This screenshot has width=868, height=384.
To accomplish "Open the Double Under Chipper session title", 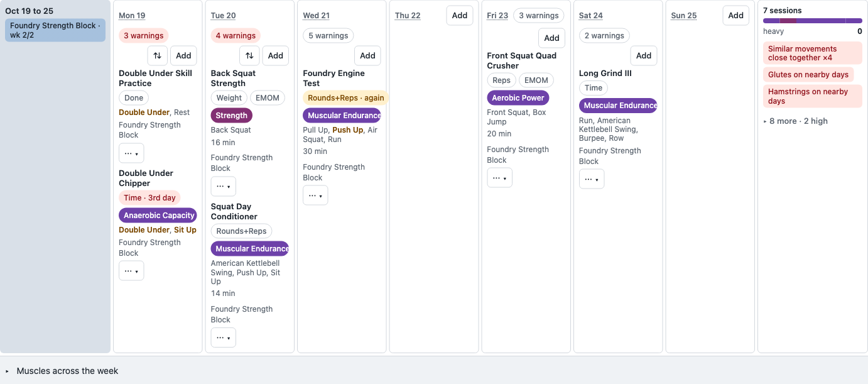I will (x=146, y=178).
